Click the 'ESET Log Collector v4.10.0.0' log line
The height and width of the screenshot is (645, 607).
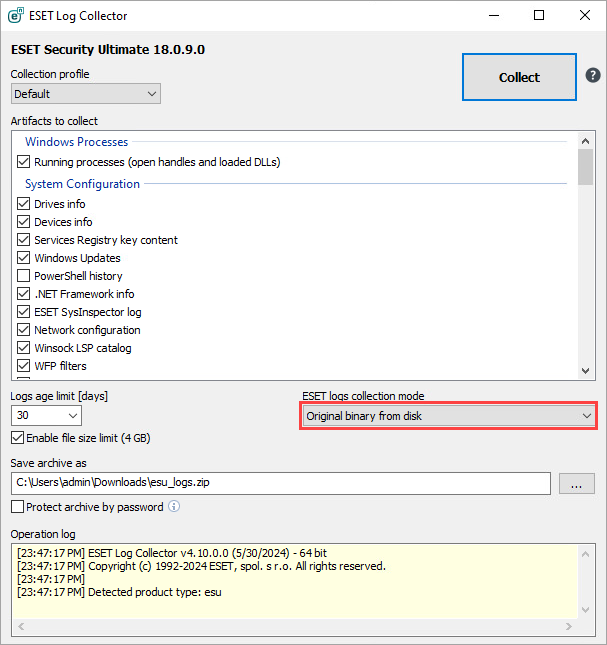coord(172,553)
